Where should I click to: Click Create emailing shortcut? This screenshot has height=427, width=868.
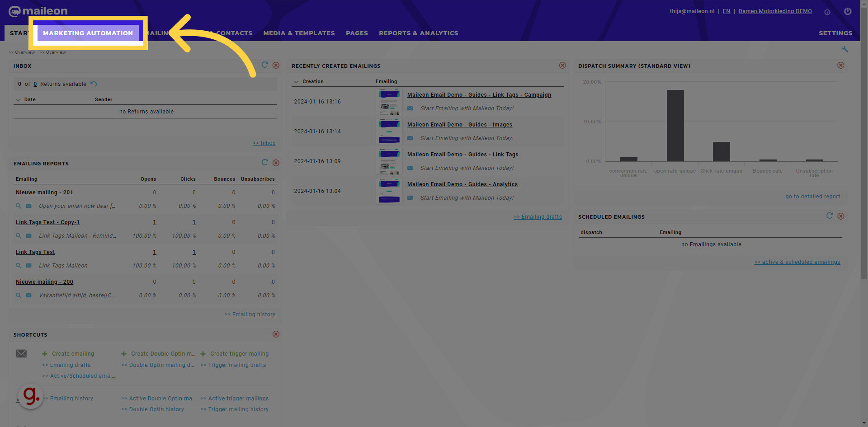click(73, 354)
